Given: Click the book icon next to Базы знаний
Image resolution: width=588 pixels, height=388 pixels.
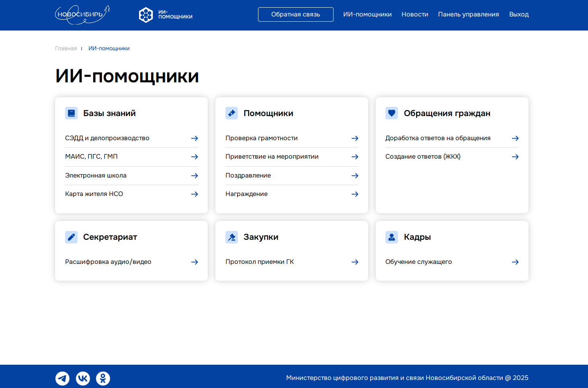Looking at the screenshot, I should [71, 113].
